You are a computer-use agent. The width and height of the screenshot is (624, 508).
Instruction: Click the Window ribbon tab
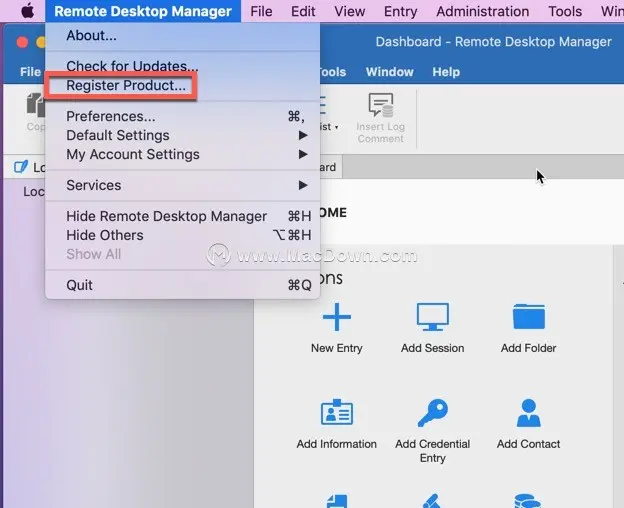coord(390,72)
